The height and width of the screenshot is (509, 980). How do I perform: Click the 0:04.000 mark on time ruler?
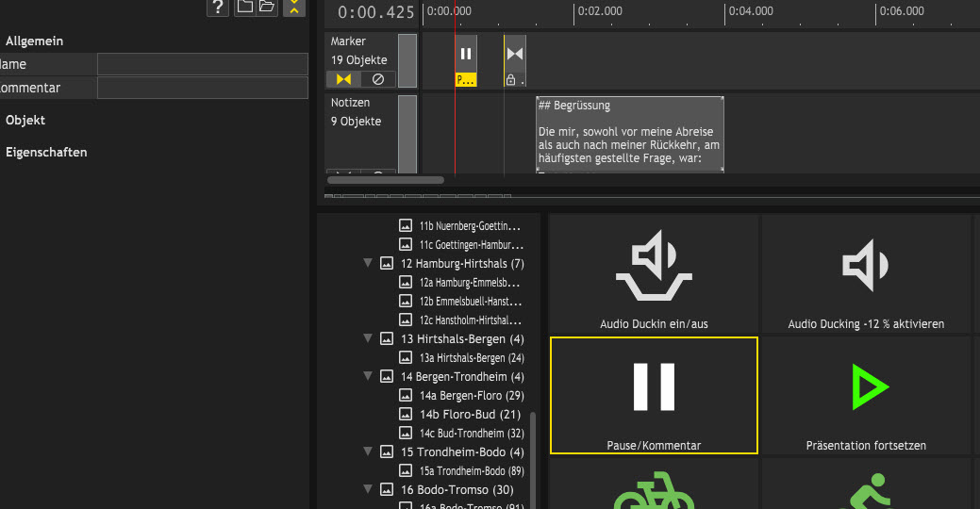click(x=750, y=11)
